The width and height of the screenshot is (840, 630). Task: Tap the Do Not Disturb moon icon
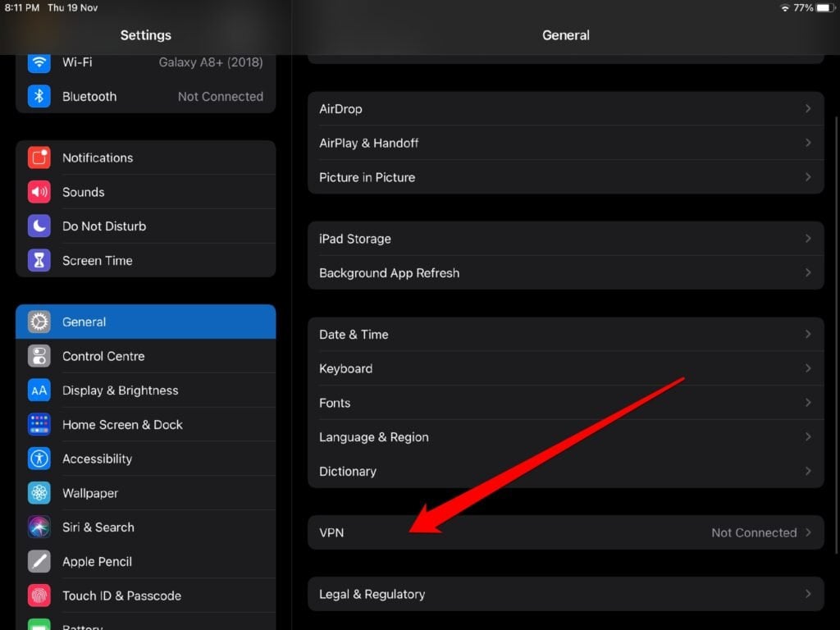coord(39,226)
